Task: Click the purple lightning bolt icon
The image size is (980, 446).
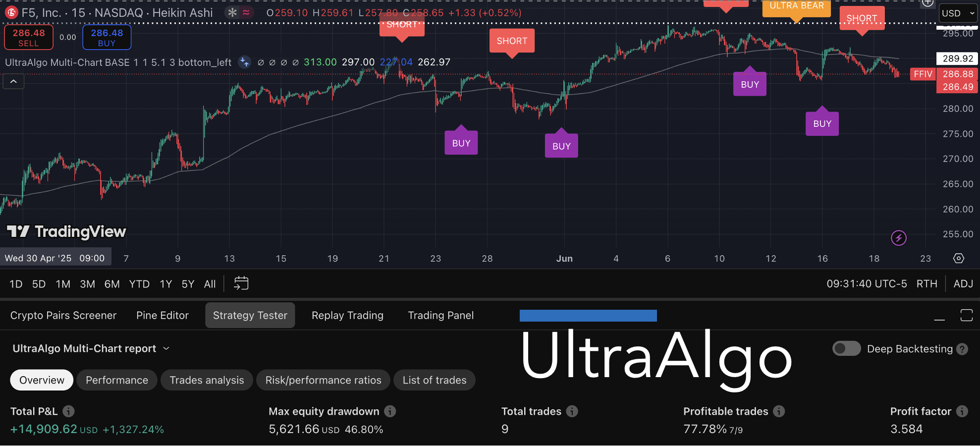Action: (899, 238)
